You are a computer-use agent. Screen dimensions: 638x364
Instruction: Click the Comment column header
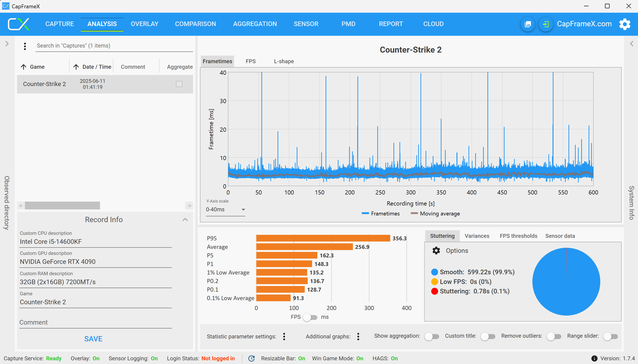(x=133, y=67)
